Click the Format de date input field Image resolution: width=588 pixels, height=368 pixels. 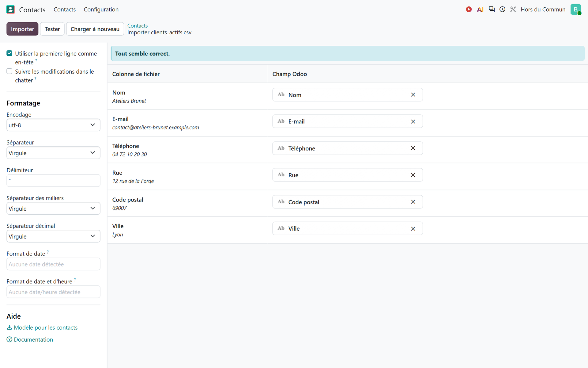(x=53, y=264)
